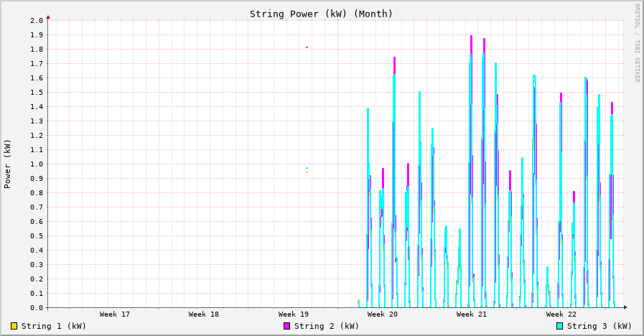644x336 pixels.
Task: Select the 'String 2 (kW)' legend label
Action: [327, 326]
